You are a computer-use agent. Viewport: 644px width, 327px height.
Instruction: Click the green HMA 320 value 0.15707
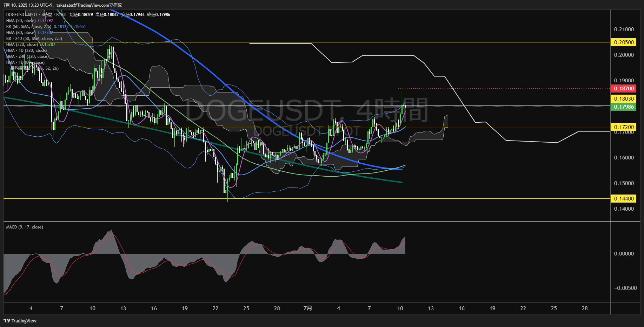(x=48, y=45)
